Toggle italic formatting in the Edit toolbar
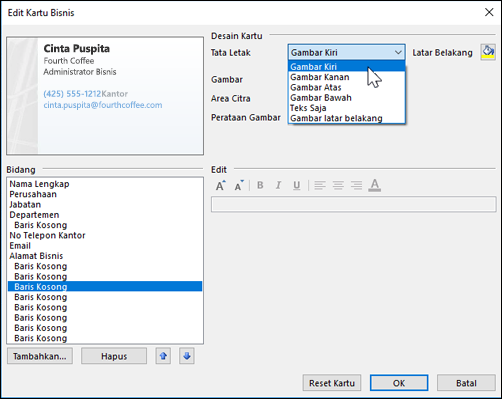This screenshot has height=399, width=502. tap(279, 185)
